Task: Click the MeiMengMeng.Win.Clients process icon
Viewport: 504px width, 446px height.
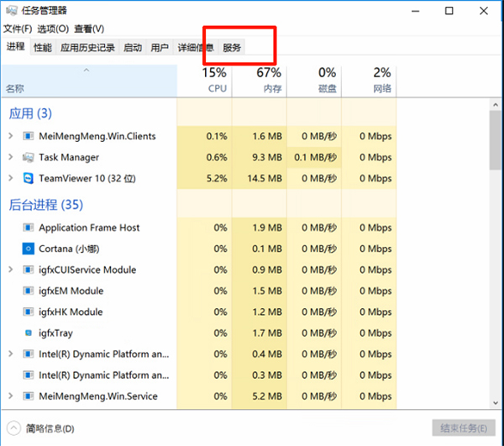Action: click(x=29, y=136)
